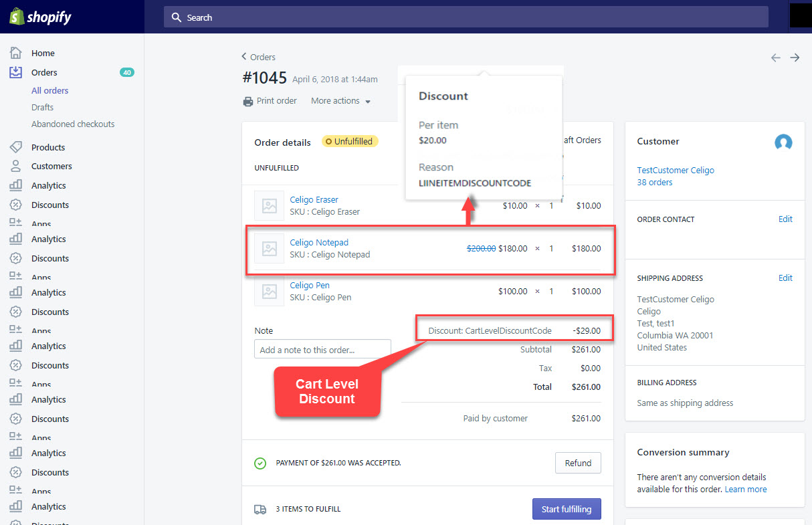Click 'SKU : Celigo Notepad' text

point(330,254)
